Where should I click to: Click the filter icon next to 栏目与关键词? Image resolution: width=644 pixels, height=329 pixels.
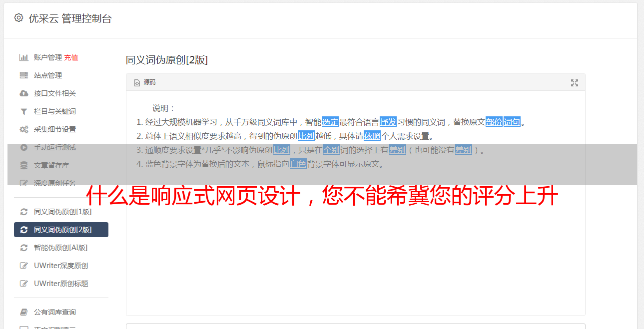(x=23, y=111)
